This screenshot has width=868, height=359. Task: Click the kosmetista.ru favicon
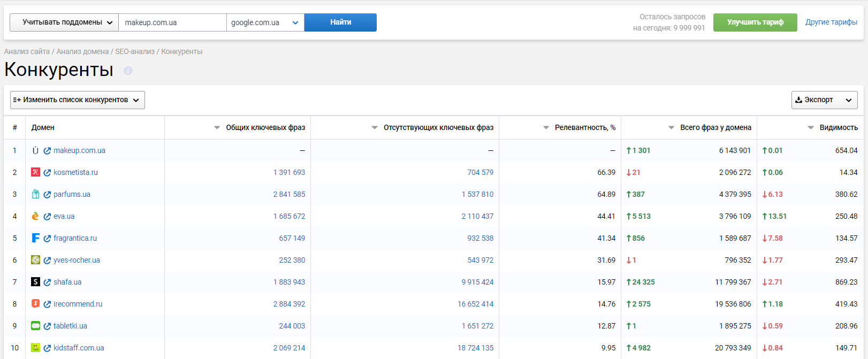click(x=35, y=172)
